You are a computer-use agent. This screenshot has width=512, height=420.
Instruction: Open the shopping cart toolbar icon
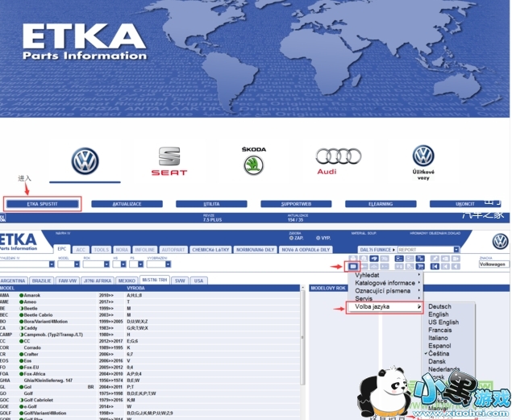pyautogui.click(x=420, y=266)
